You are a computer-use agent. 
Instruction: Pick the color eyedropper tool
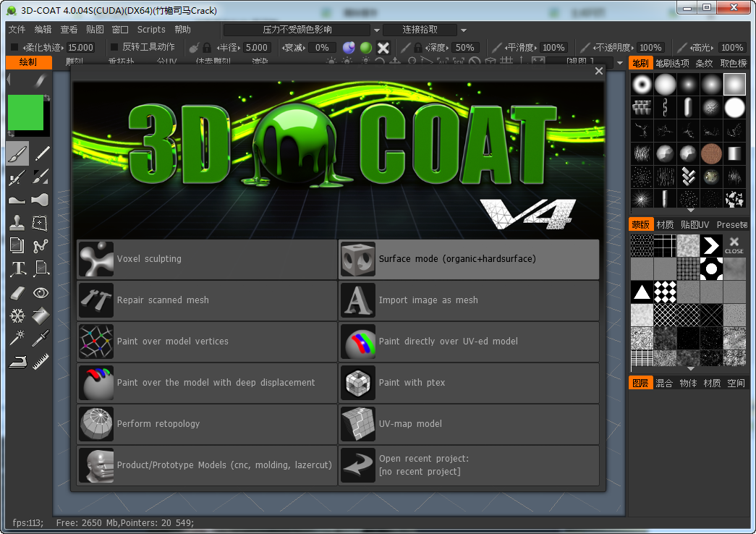click(x=41, y=339)
